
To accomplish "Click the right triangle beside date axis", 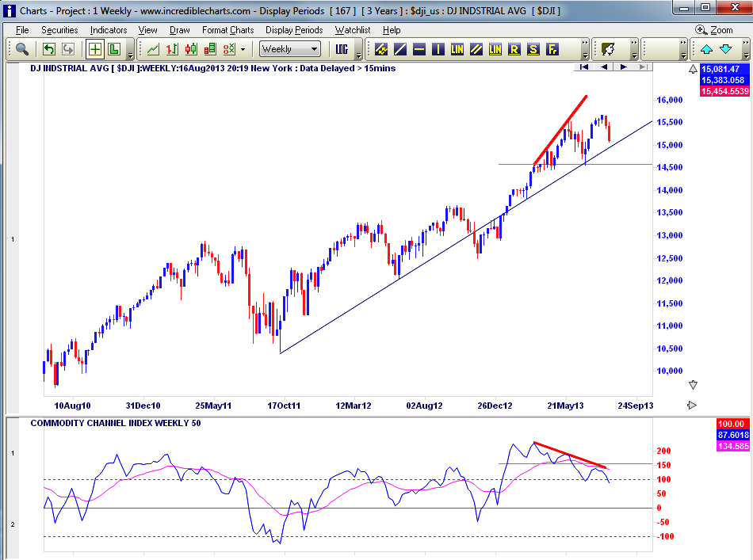I will coord(692,405).
